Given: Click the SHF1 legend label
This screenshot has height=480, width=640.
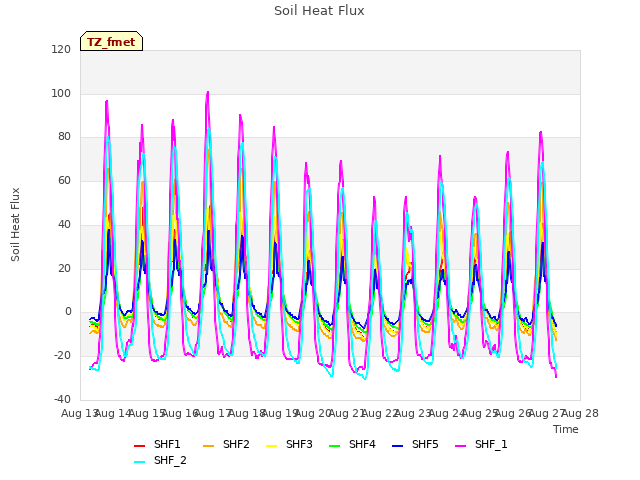Looking at the screenshot, I should (x=167, y=444).
